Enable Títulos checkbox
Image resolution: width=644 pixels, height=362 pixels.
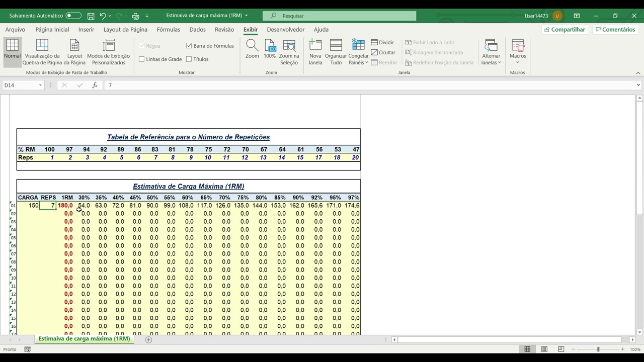coord(189,59)
